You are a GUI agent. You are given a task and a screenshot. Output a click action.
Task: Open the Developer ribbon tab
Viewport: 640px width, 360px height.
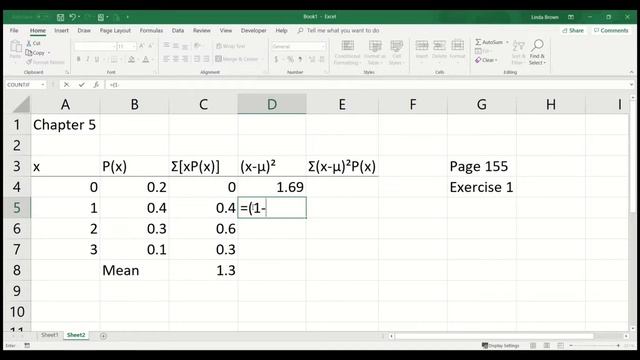(253, 31)
